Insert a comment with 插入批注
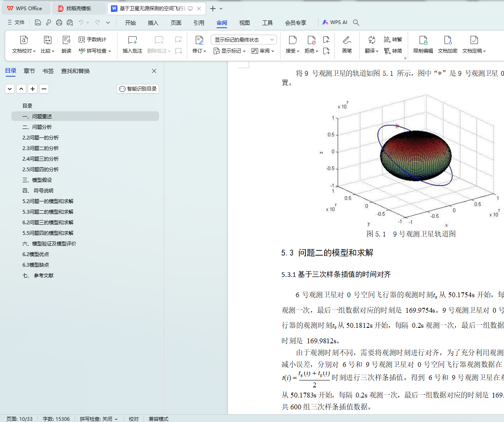504x422 pixels. [133, 44]
